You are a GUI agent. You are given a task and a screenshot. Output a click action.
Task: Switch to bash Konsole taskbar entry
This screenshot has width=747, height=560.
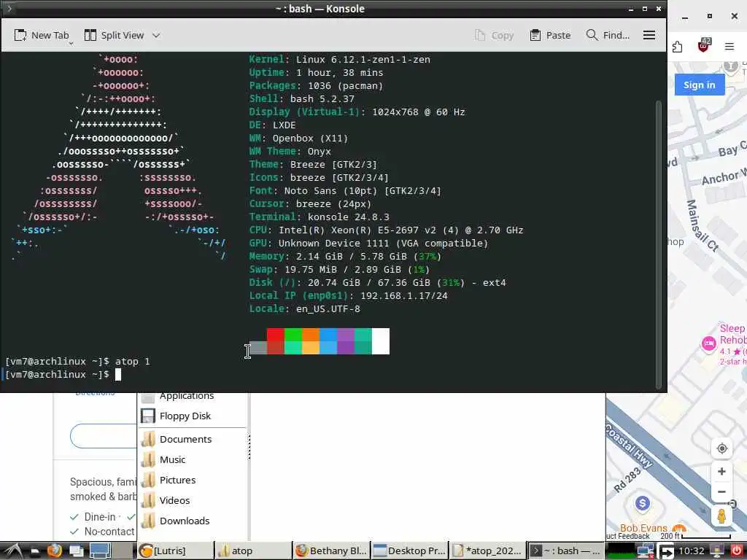[x=566, y=551]
